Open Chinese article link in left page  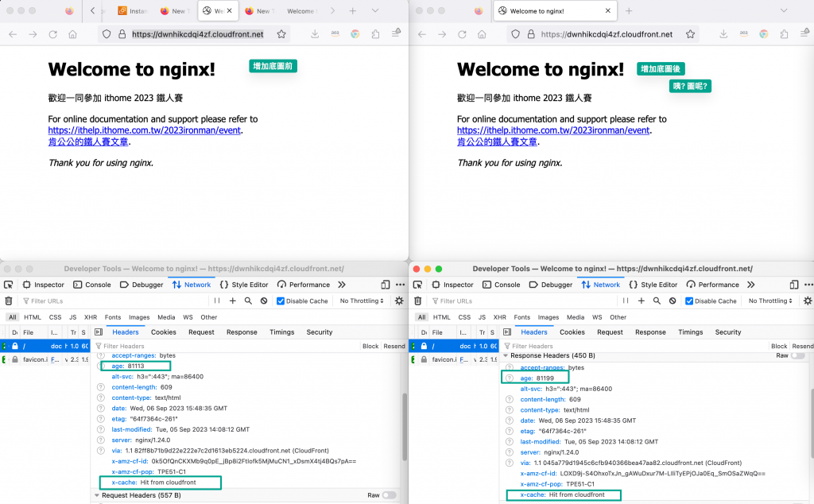pyautogui.click(x=88, y=142)
